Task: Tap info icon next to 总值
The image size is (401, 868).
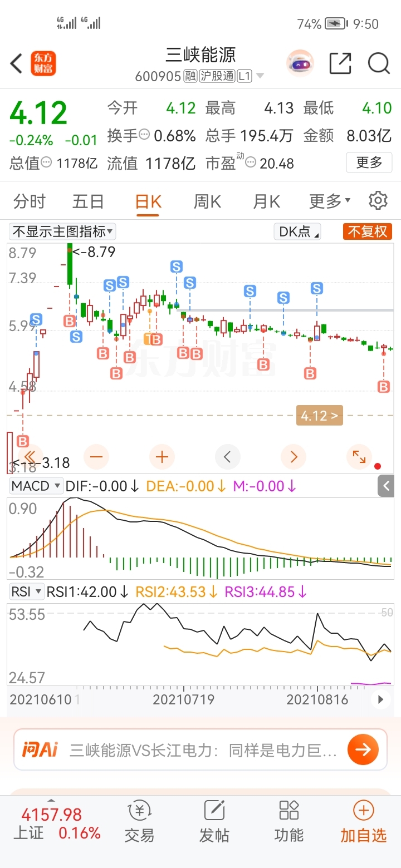Action: 47,163
